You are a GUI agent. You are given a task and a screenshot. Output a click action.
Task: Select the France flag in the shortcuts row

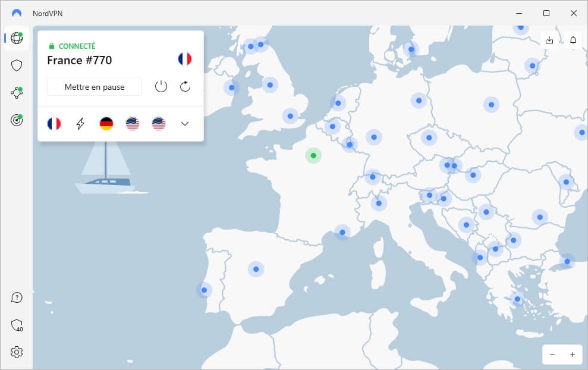click(x=54, y=124)
